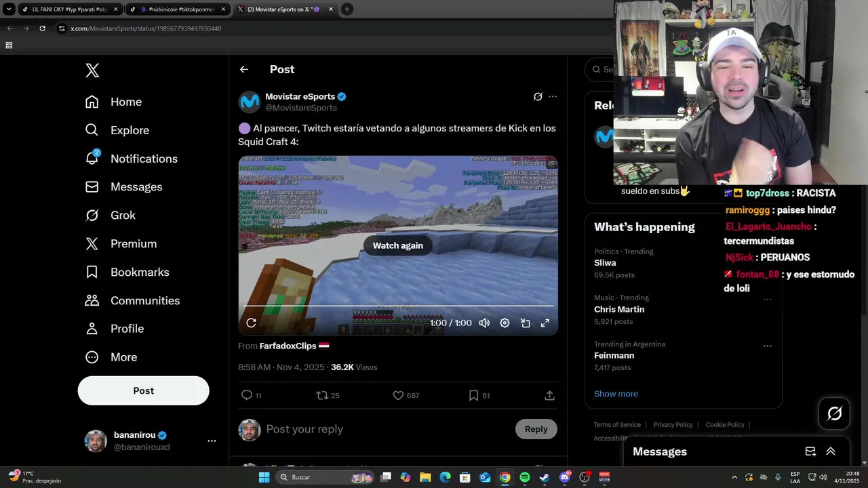
Task: Open the site information icon in address bar
Action: coord(62,28)
